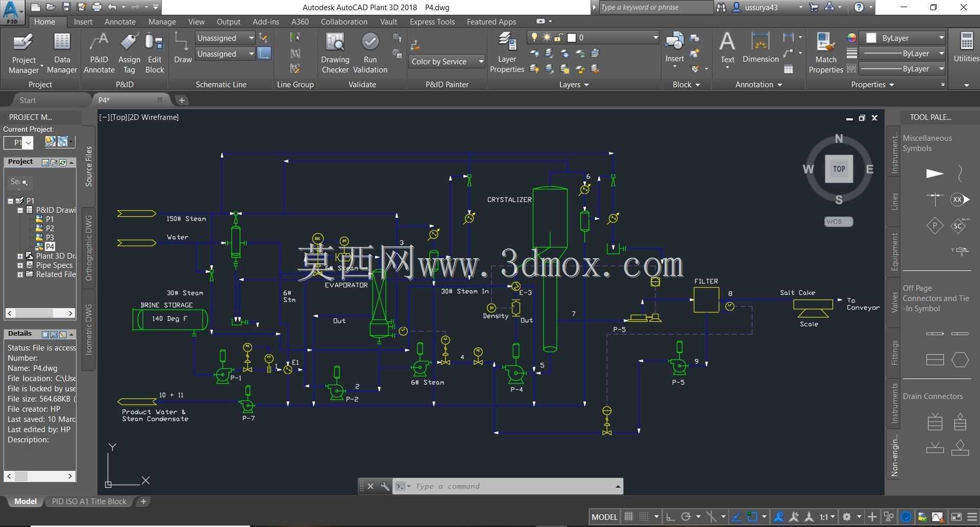
Task: Collapse the P&ID Drawings tree node
Action: point(20,210)
